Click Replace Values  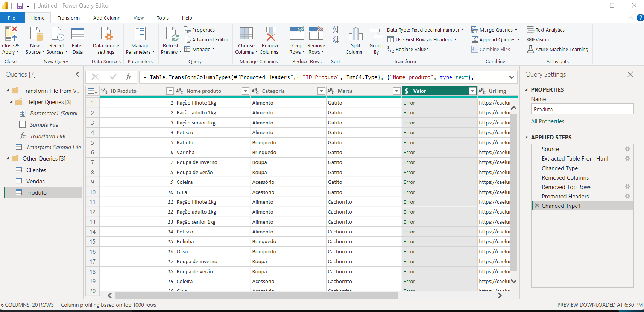[408, 49]
